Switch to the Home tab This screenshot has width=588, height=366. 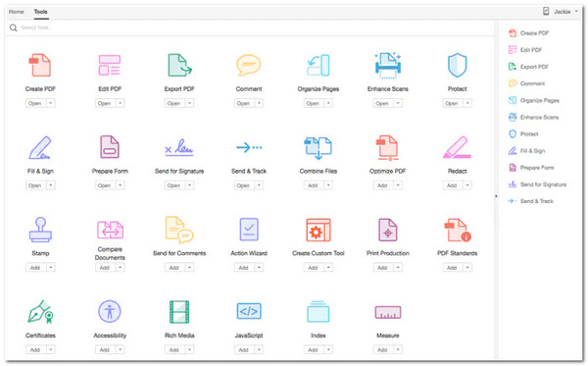[x=16, y=12]
